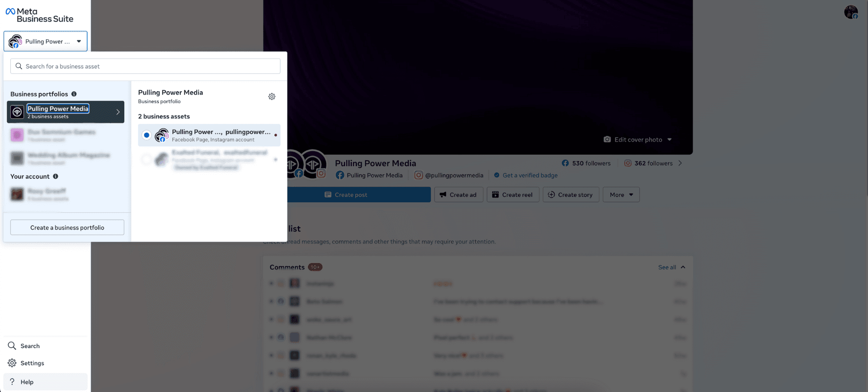Click the camera icon on Edit cover photo
868x392 pixels.
(x=607, y=139)
